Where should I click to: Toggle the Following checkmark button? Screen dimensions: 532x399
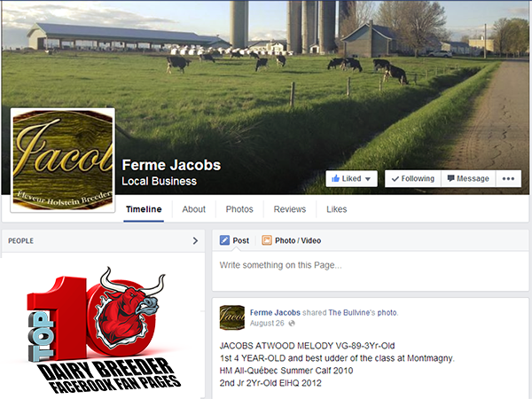(x=413, y=179)
